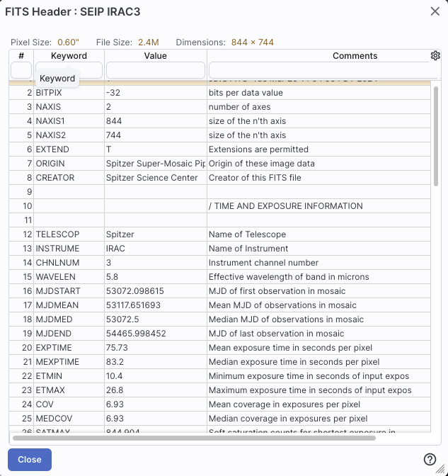448x476 pixels.
Task: Sort by the Keyword column header
Action: tap(69, 56)
